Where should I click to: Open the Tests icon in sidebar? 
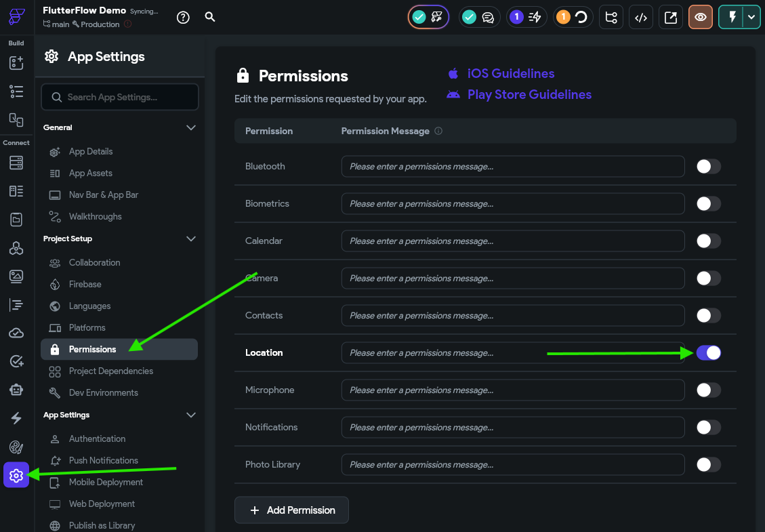pyautogui.click(x=16, y=362)
